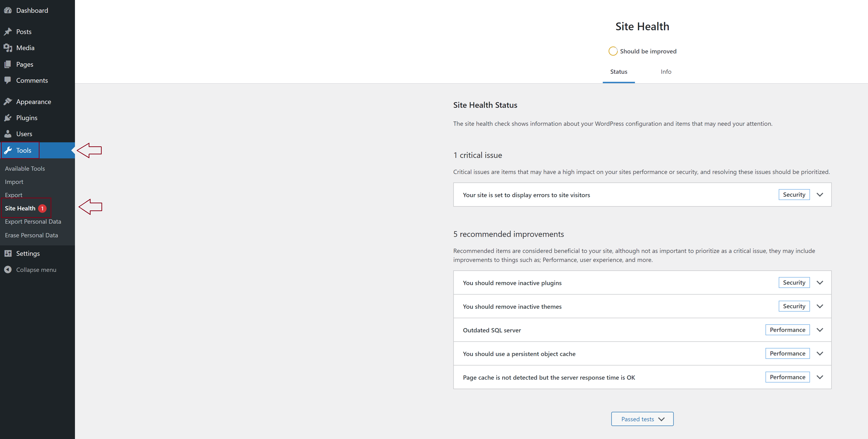This screenshot has height=439, width=868.
Task: Expand the remove inactive plugins item
Action: (820, 283)
